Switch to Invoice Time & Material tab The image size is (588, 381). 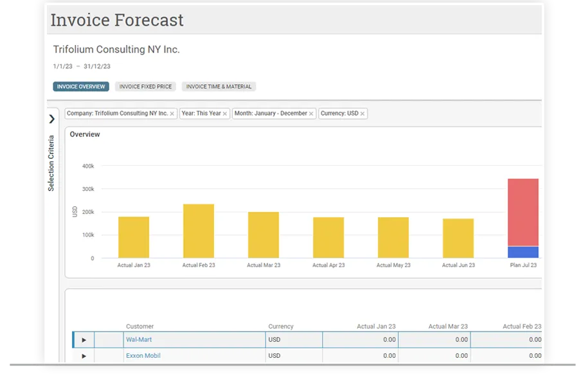click(x=219, y=87)
